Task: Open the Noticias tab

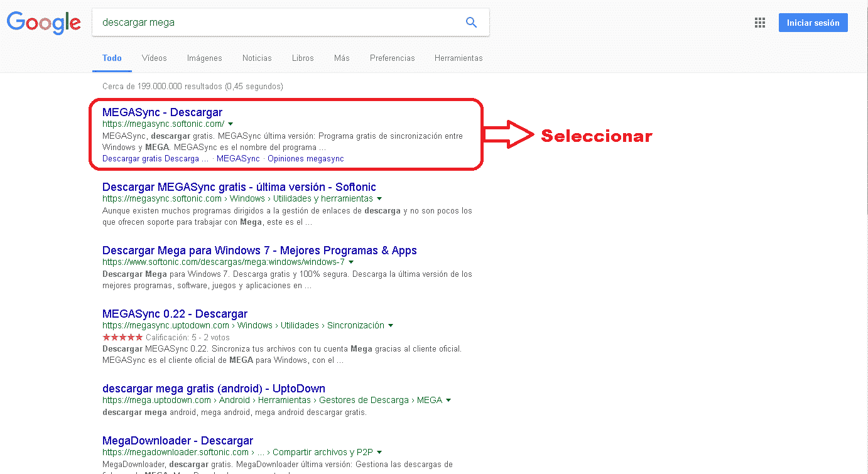Action: [x=257, y=58]
